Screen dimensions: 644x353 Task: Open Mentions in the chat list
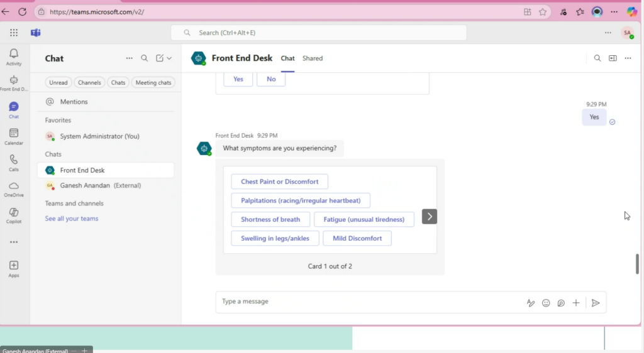[x=106, y=102]
